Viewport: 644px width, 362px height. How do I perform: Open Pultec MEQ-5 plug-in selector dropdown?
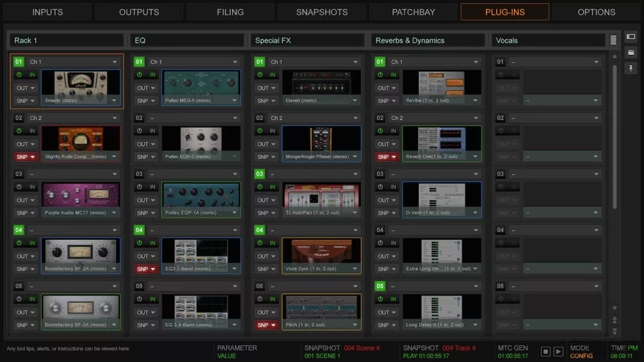pyautogui.click(x=234, y=100)
